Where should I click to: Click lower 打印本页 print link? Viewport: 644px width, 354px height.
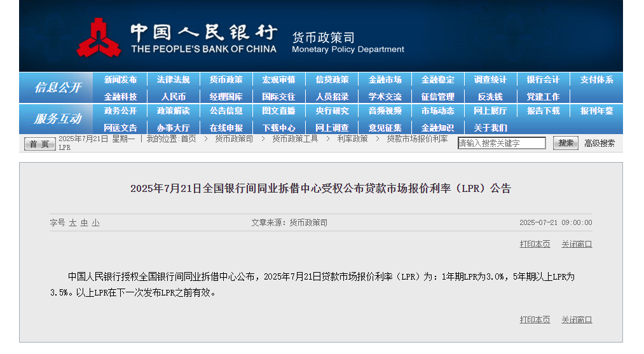535,320
